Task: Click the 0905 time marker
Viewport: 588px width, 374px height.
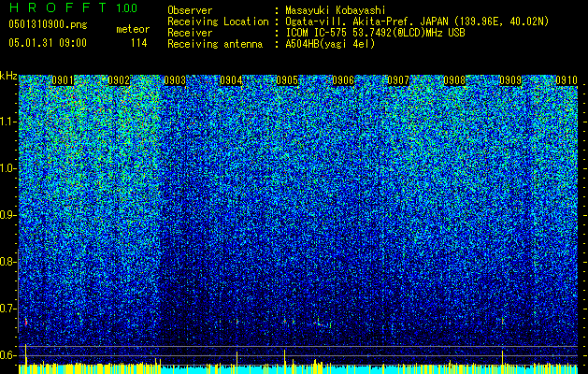Action: point(287,80)
